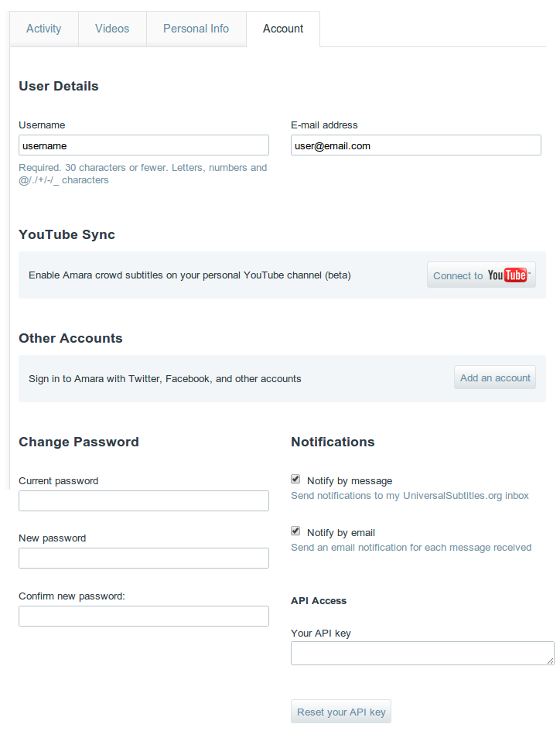Image resolution: width=560 pixels, height=731 pixels.
Task: Open the Activity tab
Action: pos(43,29)
